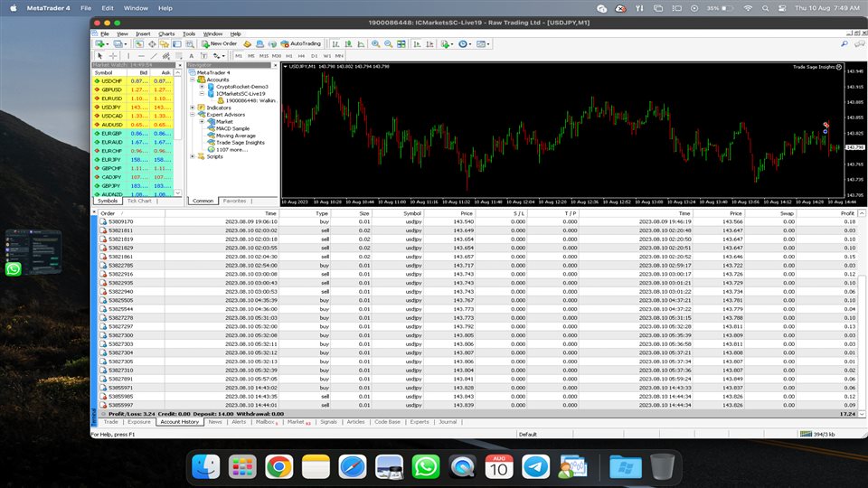Click the New Order button
The height and width of the screenshot is (488, 868).
click(220, 43)
